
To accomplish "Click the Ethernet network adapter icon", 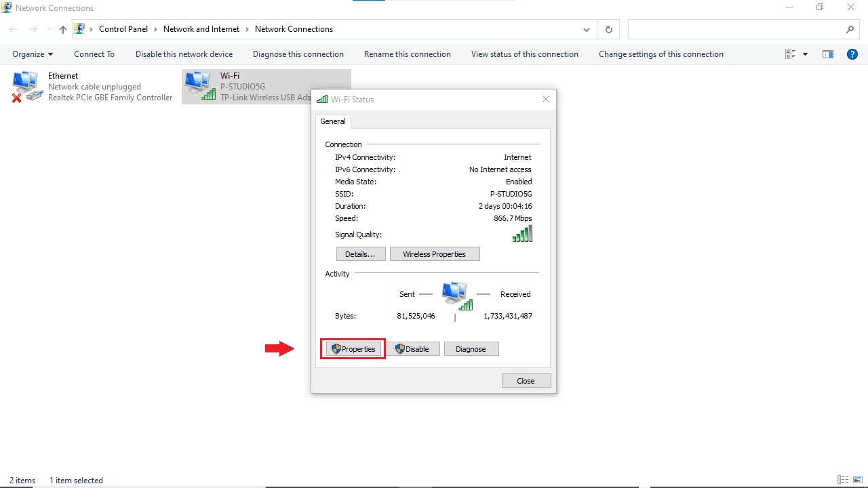I will (26, 87).
